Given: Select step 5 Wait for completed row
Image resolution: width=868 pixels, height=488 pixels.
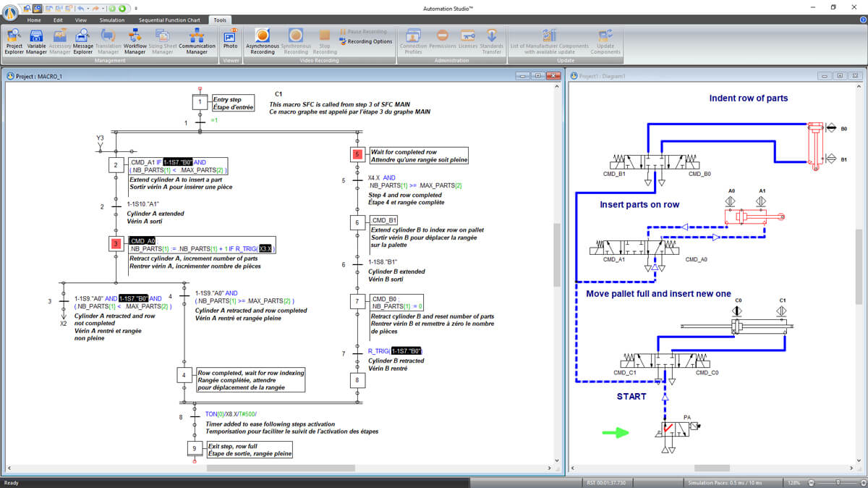Looking at the screenshot, I should click(x=357, y=154).
